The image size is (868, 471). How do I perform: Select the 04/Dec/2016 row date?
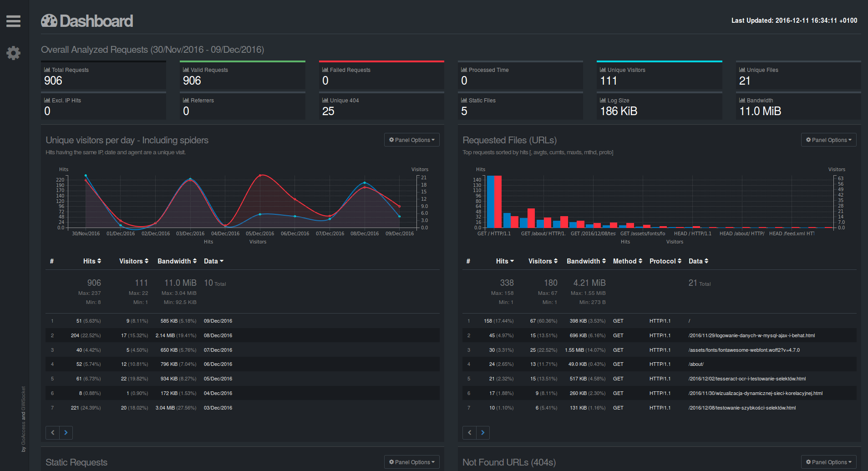[218, 393]
